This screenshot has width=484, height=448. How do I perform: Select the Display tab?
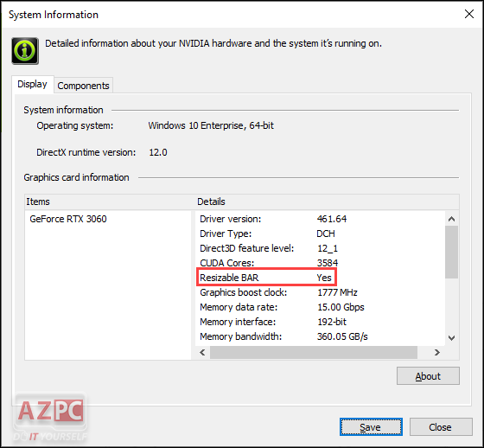click(33, 84)
